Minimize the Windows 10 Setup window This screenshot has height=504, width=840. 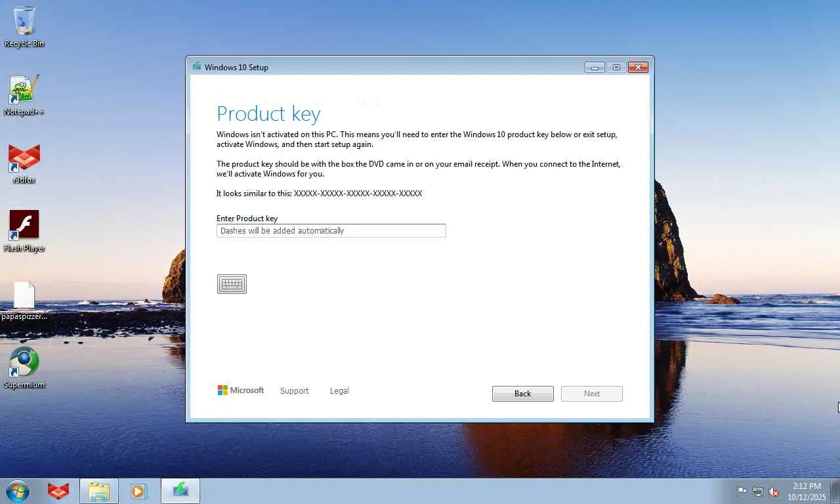click(595, 67)
